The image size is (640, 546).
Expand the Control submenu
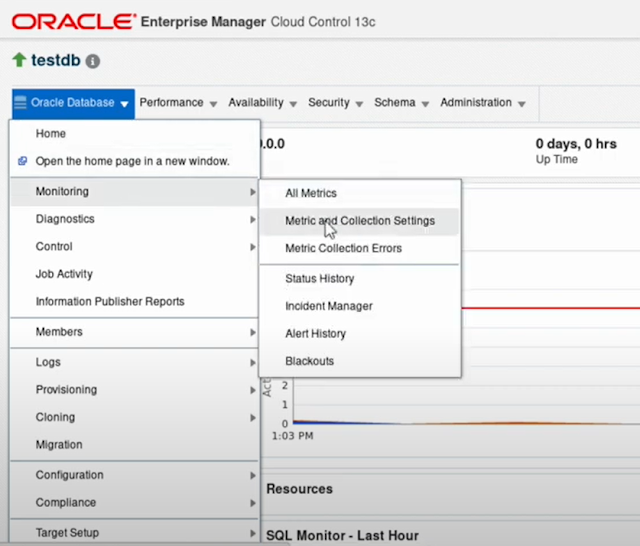(x=135, y=246)
